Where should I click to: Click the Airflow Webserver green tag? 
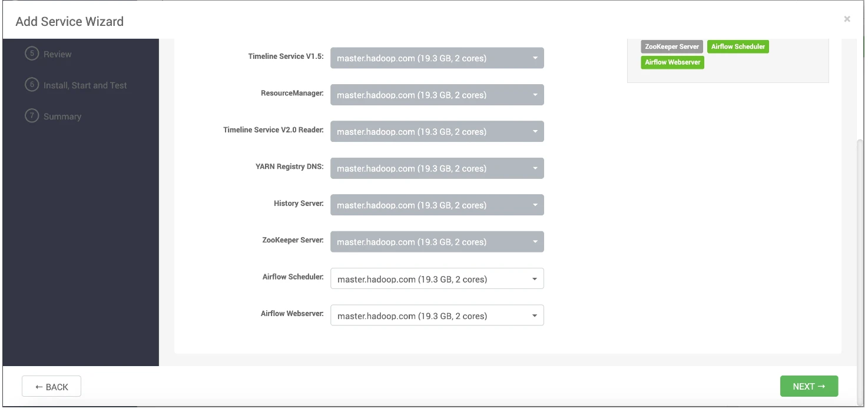pyautogui.click(x=672, y=62)
